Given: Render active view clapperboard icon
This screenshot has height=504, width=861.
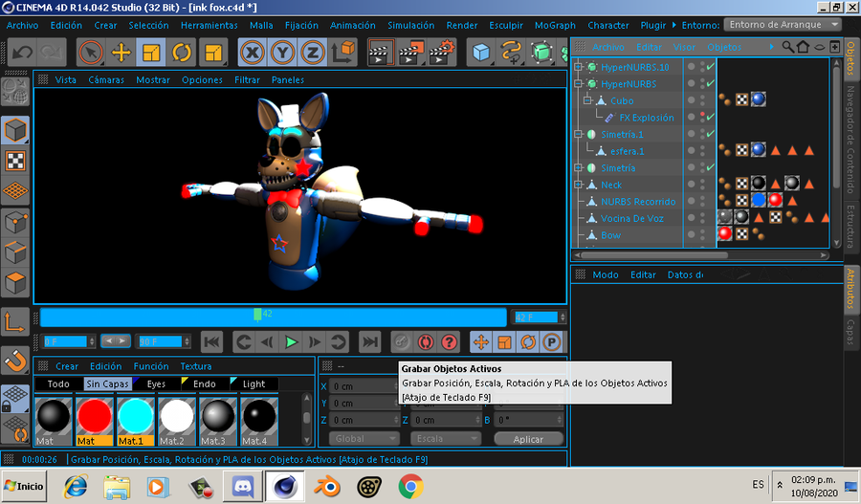Looking at the screenshot, I should tap(381, 53).
